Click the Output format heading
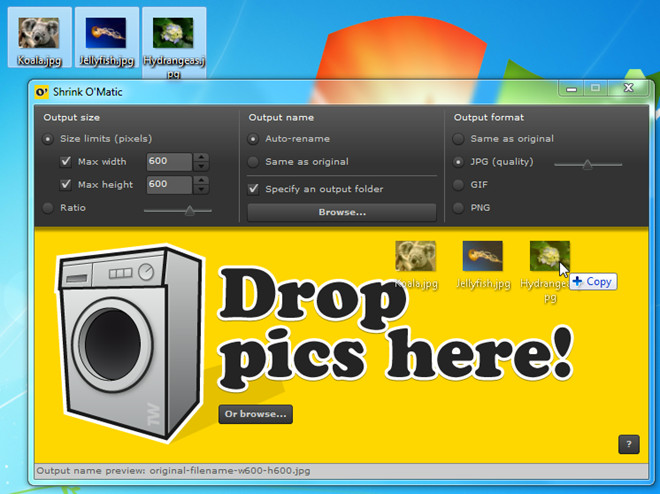This screenshot has height=494, width=660. [x=489, y=117]
